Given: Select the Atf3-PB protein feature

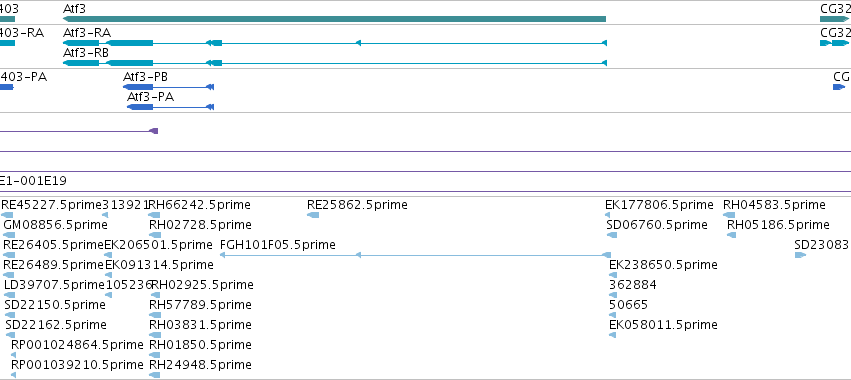Looking at the screenshot, I should [168, 87].
